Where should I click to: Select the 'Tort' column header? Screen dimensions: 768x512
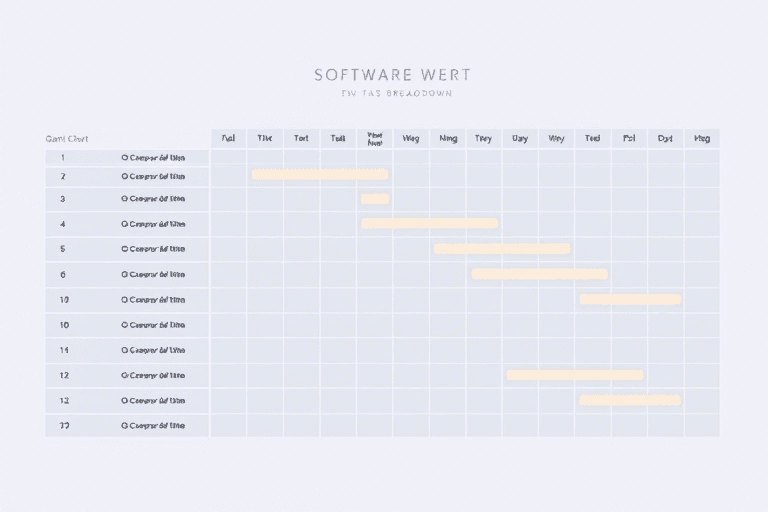[301, 139]
